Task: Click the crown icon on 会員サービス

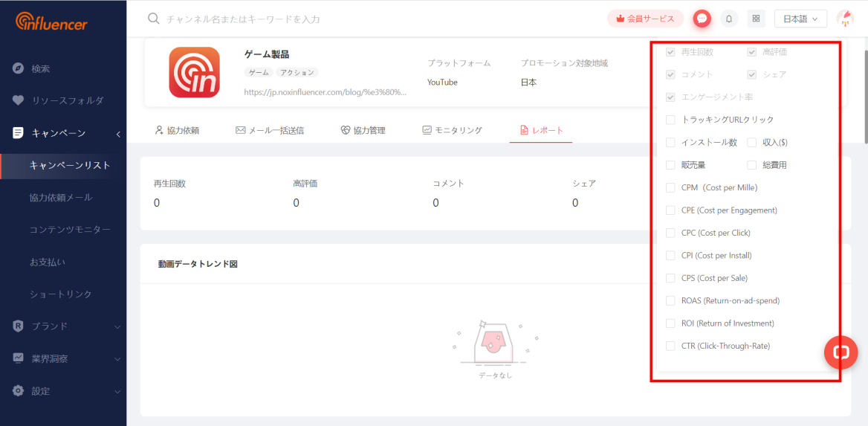Action: tap(621, 19)
